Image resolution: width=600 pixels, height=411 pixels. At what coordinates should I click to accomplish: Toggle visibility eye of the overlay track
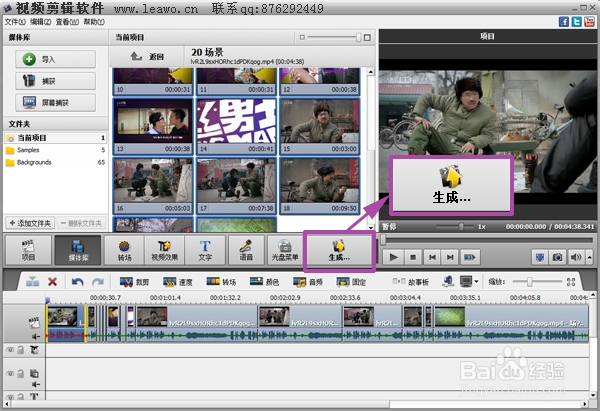click(10, 373)
